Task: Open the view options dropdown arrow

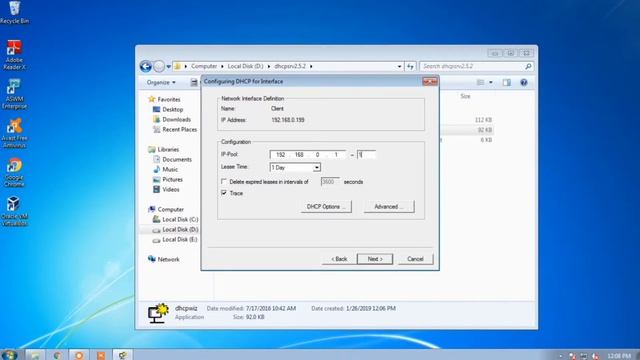Action: 491,82
